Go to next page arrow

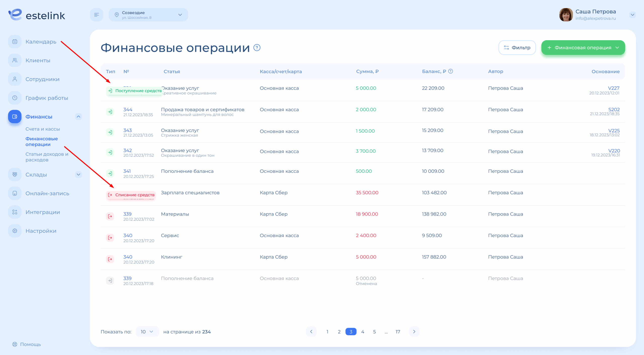pos(414,332)
